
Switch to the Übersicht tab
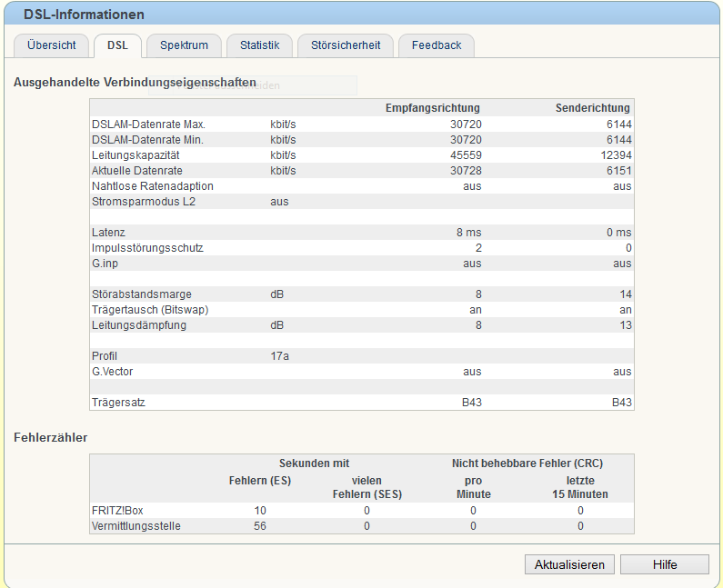[x=51, y=45]
